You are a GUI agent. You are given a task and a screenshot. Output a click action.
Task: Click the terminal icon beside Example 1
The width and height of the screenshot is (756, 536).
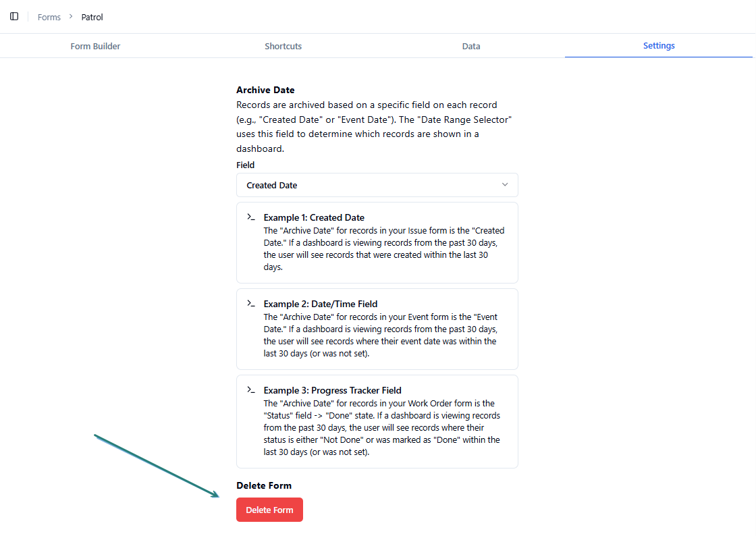[x=250, y=217]
